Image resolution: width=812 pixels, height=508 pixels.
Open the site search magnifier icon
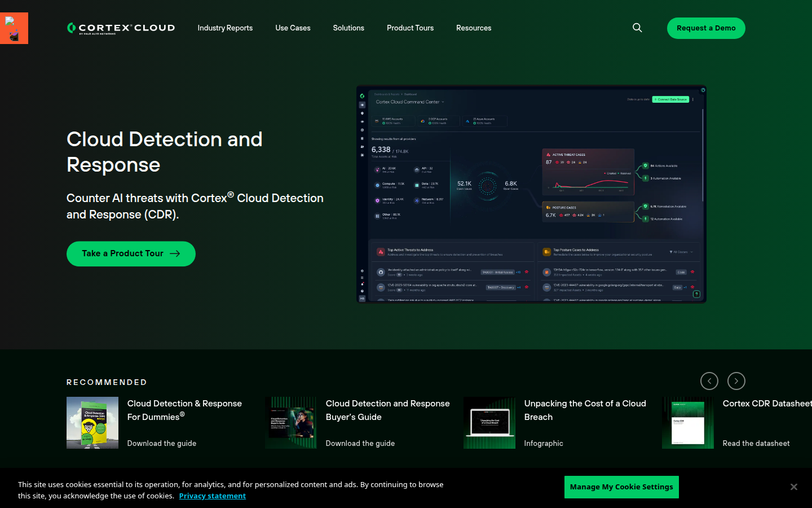(x=637, y=28)
